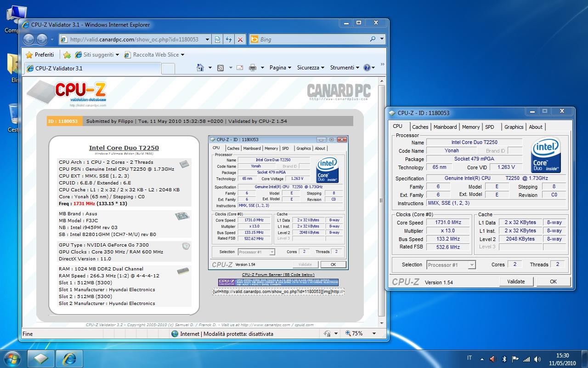Open Bluetooth tray icon

click(504, 359)
